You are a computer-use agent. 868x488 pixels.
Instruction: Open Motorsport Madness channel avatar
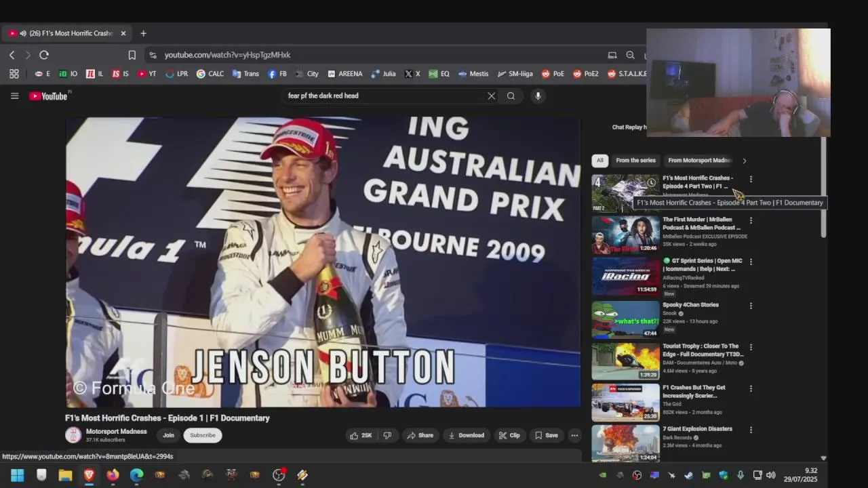click(73, 435)
